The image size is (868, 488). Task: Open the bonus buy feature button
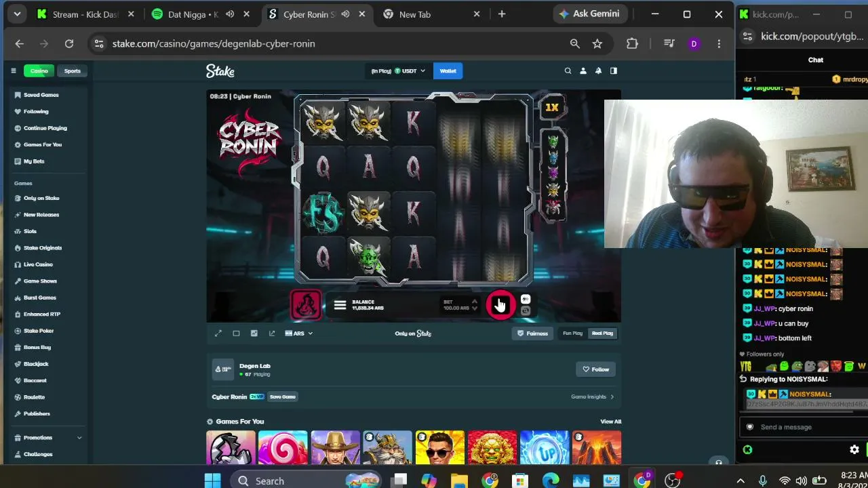pyautogui.click(x=306, y=305)
